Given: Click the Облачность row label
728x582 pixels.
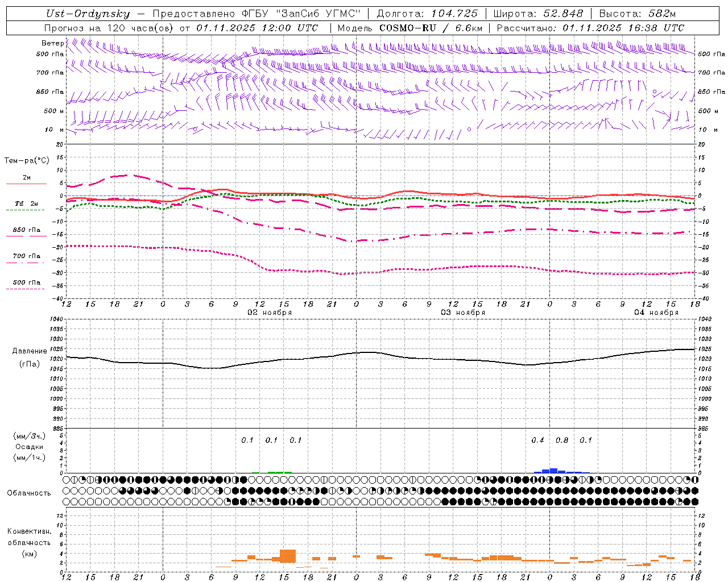Looking at the screenshot, I should point(29,493).
